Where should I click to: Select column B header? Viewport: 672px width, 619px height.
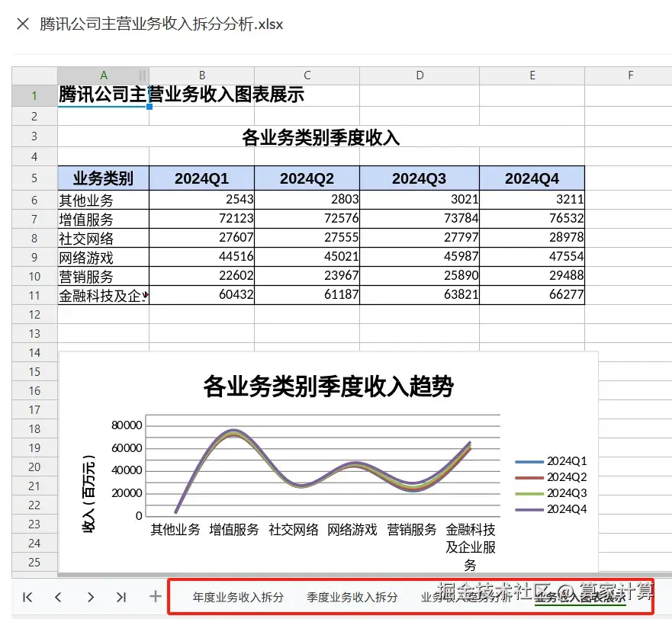pyautogui.click(x=202, y=75)
